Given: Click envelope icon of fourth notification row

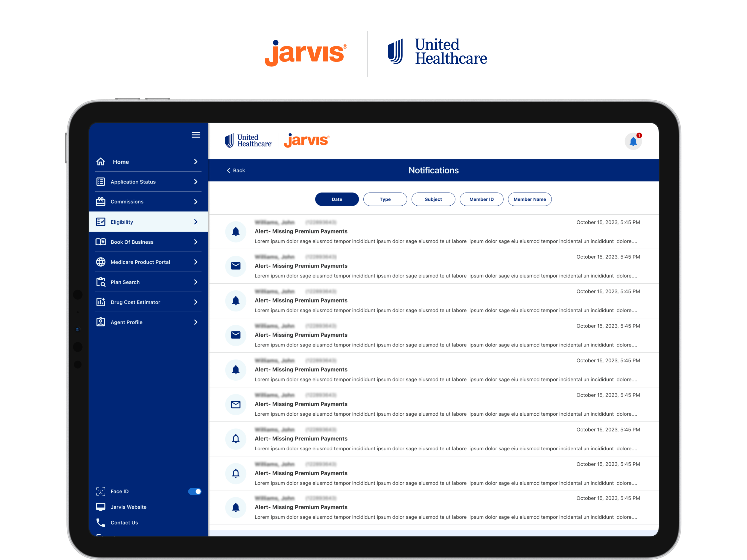Looking at the screenshot, I should coord(236,335).
